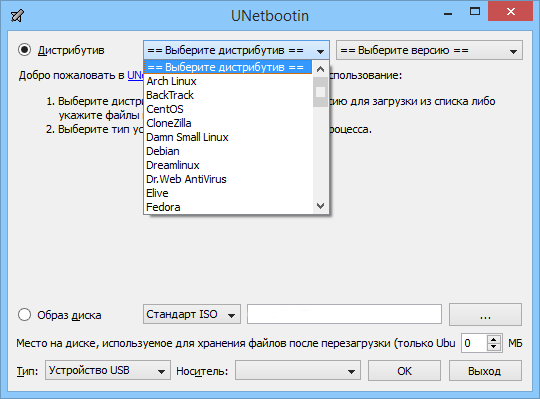Open the Устройство USB type dropdown
Viewport: 540px width, 399px height.
tap(108, 370)
